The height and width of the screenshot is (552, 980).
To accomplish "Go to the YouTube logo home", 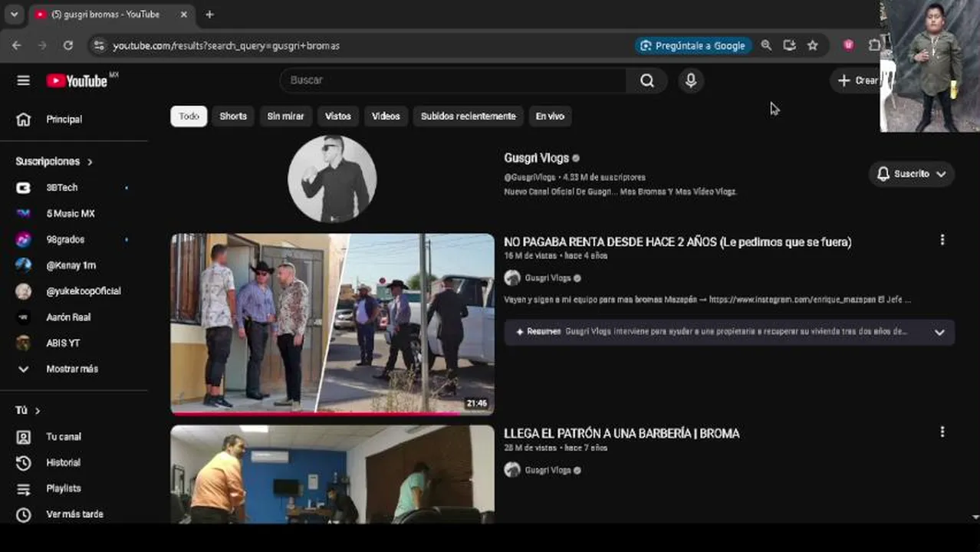I will [x=77, y=80].
